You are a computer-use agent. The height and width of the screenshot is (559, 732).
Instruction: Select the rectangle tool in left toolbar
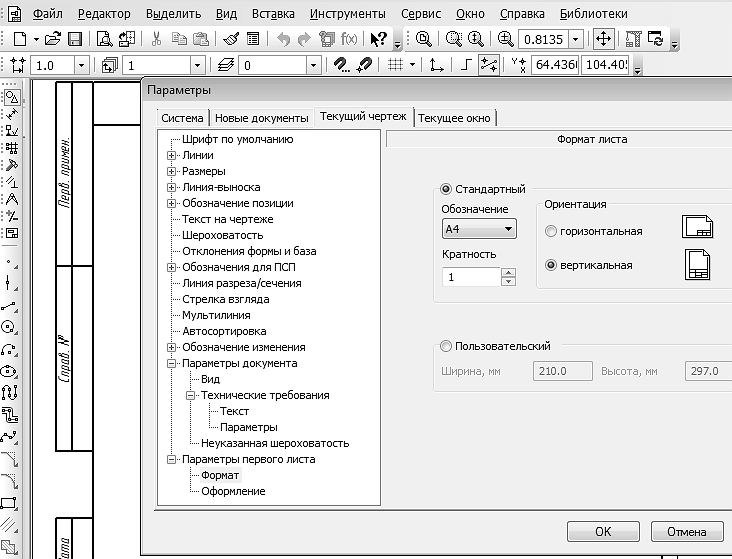[10, 503]
